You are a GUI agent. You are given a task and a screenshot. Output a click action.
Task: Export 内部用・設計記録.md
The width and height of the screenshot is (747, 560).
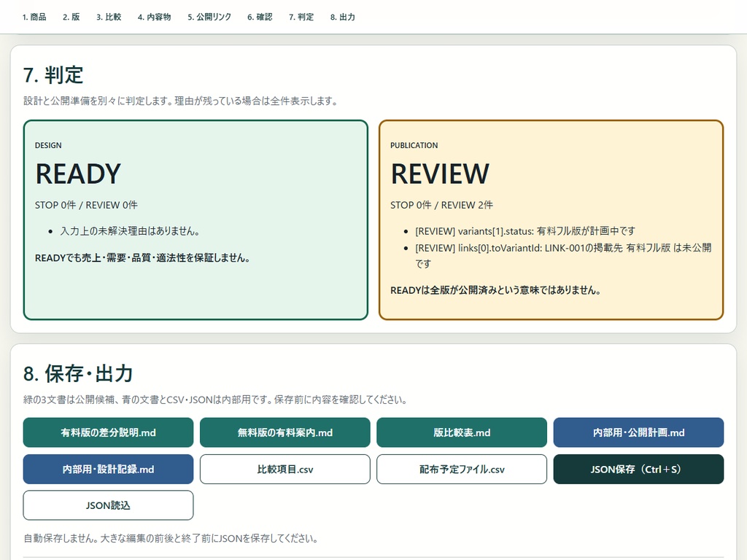(x=108, y=469)
